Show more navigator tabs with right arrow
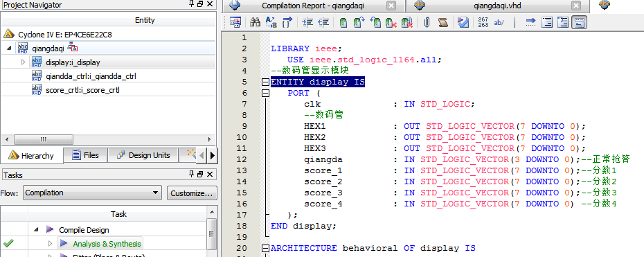Screen dimensions: 644x257 coord(212,155)
